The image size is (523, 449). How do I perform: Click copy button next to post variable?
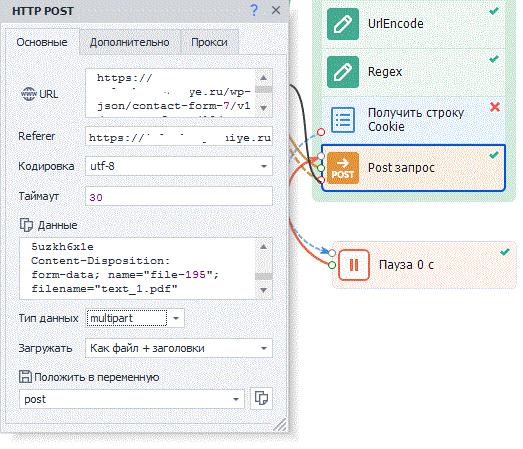[261, 398]
